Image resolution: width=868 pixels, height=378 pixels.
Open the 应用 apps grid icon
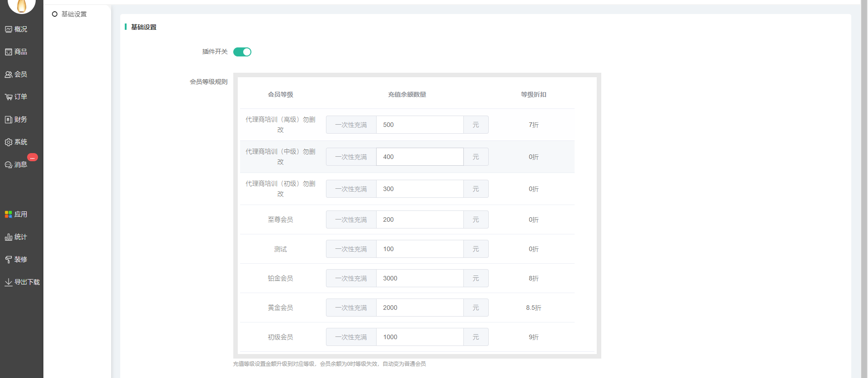click(9, 215)
